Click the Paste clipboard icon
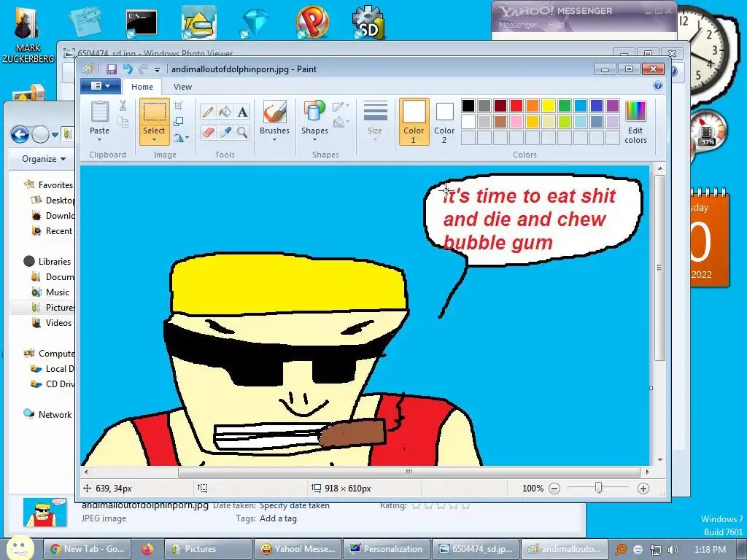The image size is (747, 560). pos(99,112)
